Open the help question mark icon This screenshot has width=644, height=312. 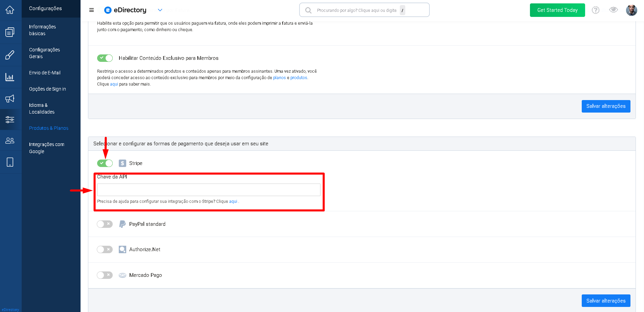[596, 10]
